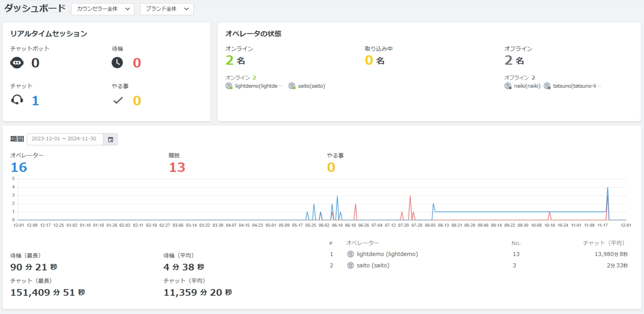Click the オペレーター column header
The image size is (644, 314).
(363, 243)
